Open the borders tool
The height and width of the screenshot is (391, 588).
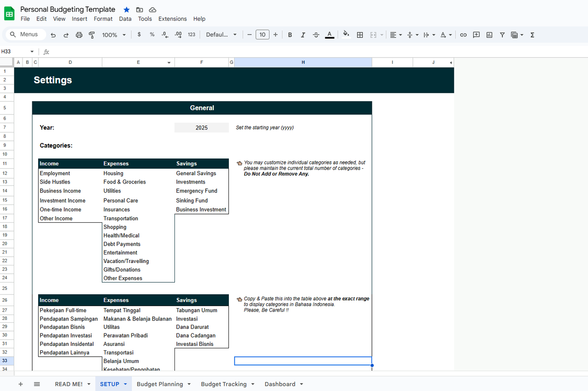click(360, 35)
